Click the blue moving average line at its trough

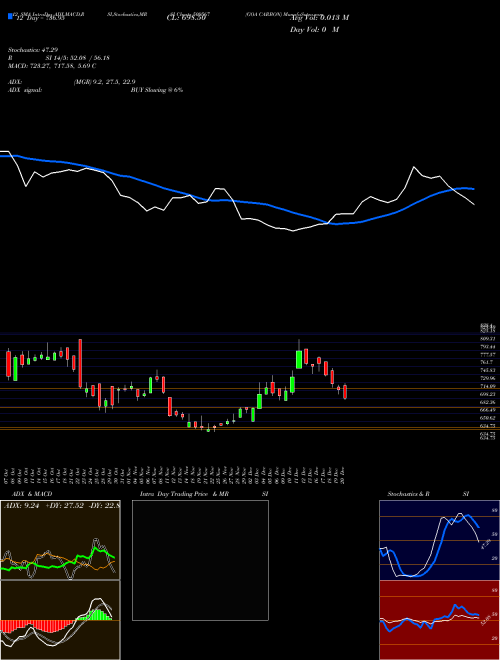337,224
